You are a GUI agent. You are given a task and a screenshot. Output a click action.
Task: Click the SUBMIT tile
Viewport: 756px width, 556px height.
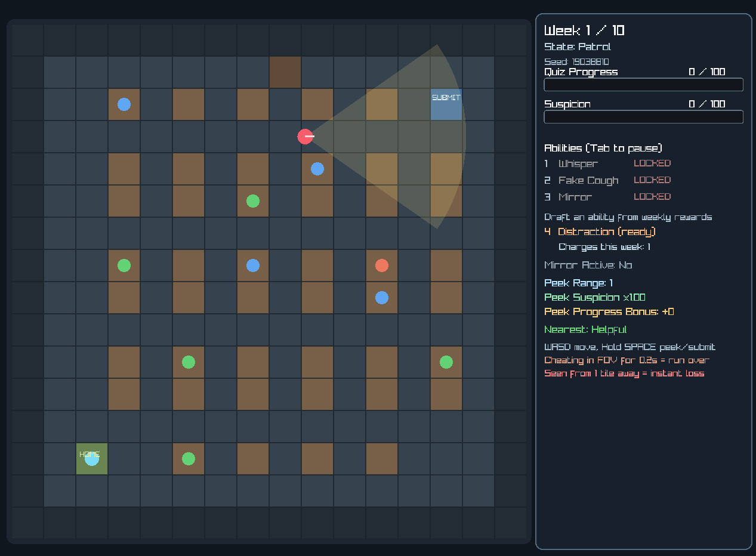click(446, 105)
